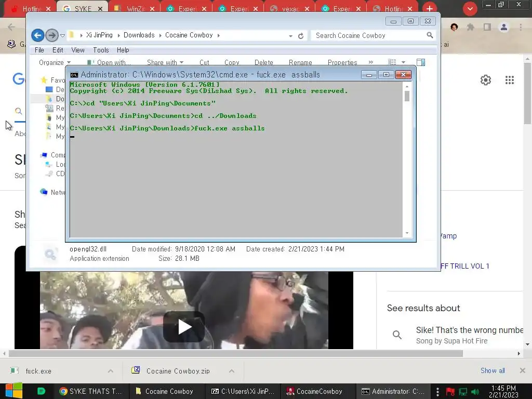Open green app icon on taskbar
The height and width of the screenshot is (399, 532).
pos(41,391)
